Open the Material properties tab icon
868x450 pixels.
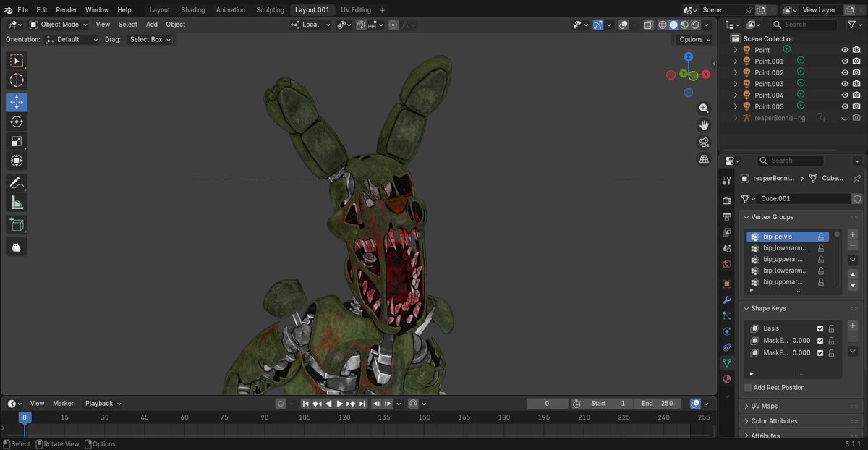[727, 378]
